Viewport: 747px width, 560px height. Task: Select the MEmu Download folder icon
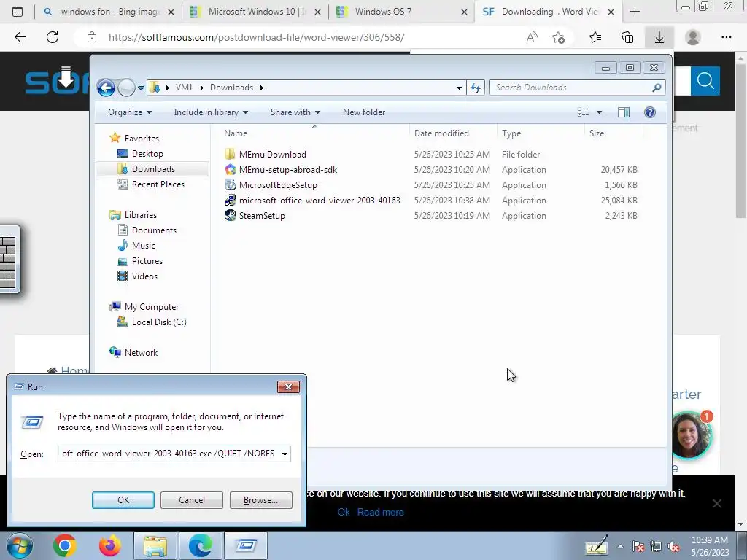(x=230, y=155)
